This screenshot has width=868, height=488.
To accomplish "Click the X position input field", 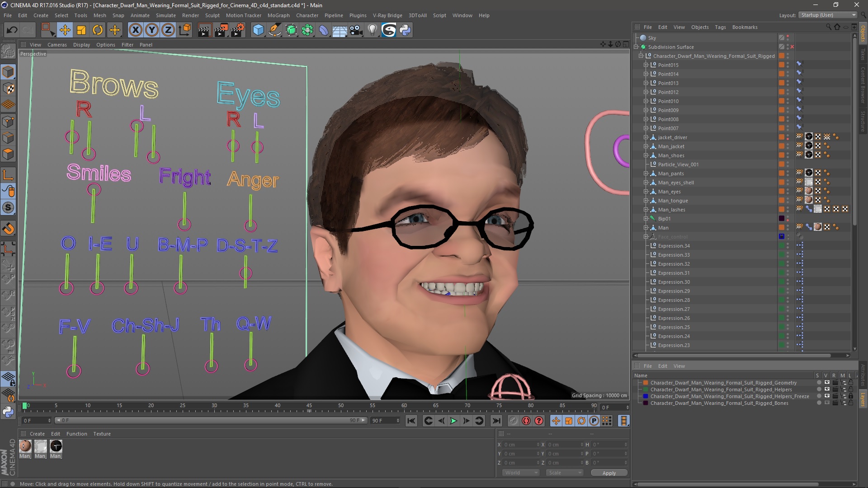I will tap(520, 445).
